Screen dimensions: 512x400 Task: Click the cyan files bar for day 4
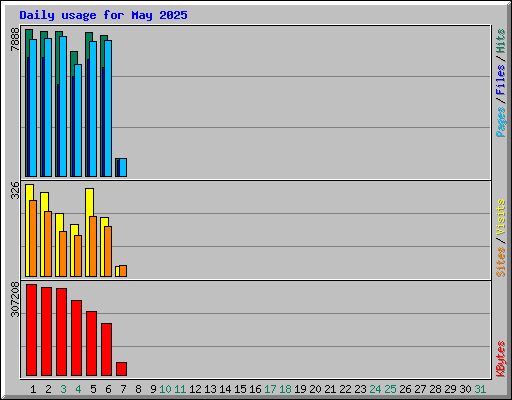tap(78, 120)
